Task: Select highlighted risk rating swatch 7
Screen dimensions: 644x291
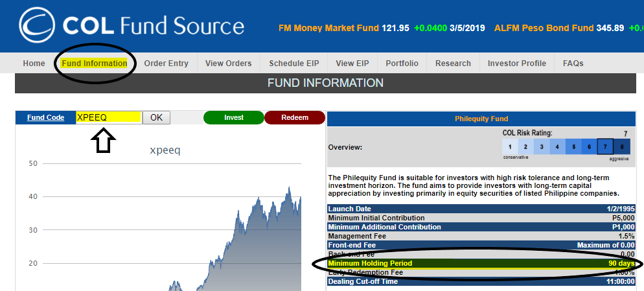Action: pos(605,146)
